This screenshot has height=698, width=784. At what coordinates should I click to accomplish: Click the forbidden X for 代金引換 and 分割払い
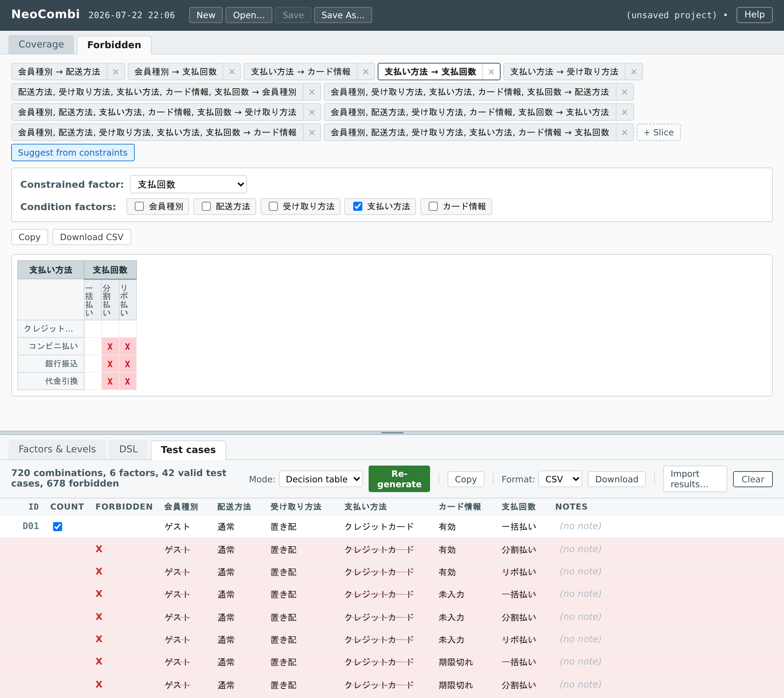(110, 381)
